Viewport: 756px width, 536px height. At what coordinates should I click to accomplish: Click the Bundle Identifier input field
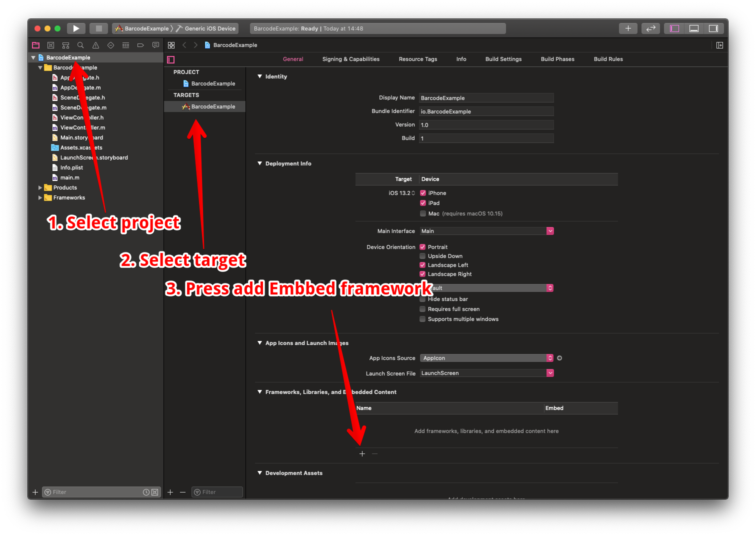click(486, 111)
